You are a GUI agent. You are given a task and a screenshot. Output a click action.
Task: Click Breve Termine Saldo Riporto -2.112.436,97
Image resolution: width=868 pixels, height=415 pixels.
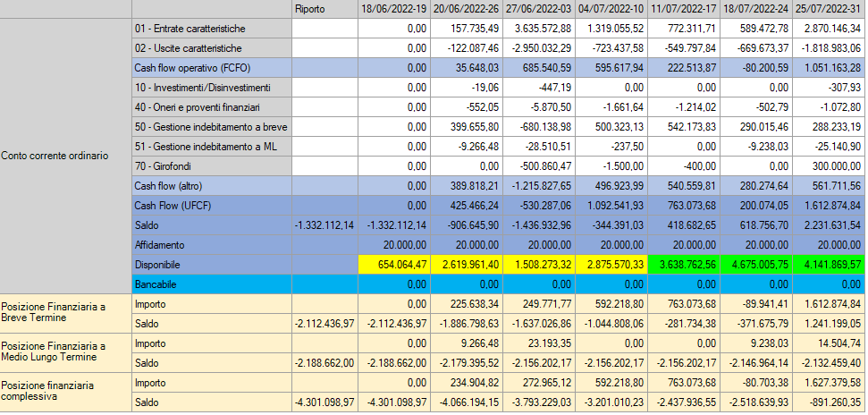click(325, 324)
